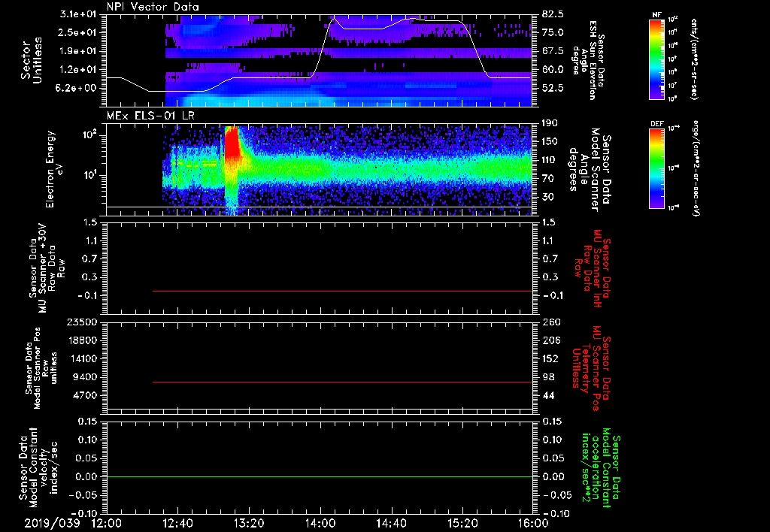Click the 'DEF' label above the color bar
Viewport: 770px width, 532px height.
coord(657,124)
